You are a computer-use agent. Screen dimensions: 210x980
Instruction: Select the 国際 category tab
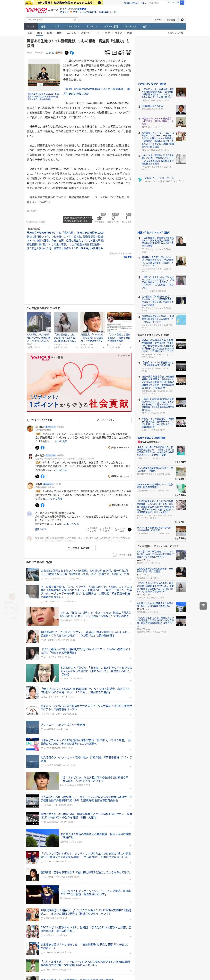coord(49,33)
